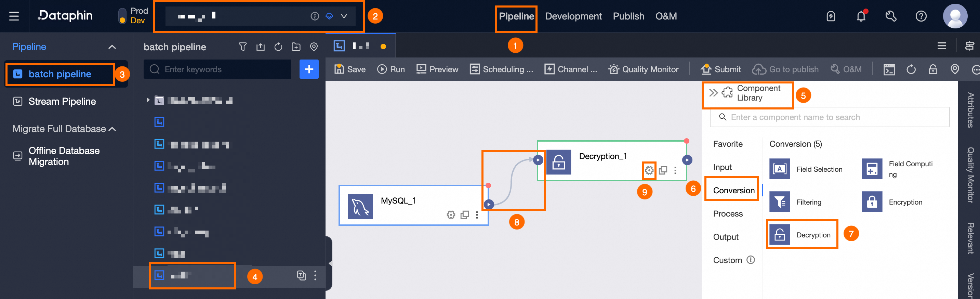Click the copy icon on the selected pipeline row
Viewport: 980px width, 299px height.
coord(301,275)
